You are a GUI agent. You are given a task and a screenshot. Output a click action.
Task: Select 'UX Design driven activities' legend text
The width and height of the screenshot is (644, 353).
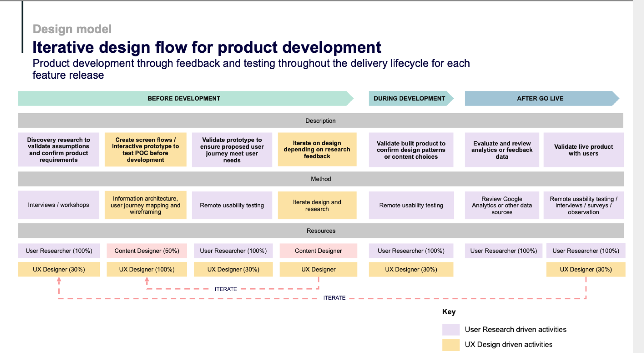tap(509, 344)
